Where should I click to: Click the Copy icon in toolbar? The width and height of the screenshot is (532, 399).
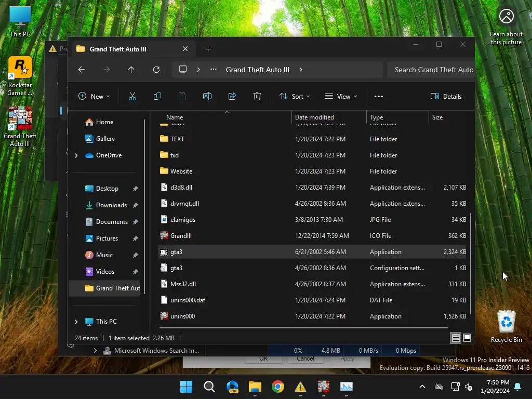[x=157, y=96]
